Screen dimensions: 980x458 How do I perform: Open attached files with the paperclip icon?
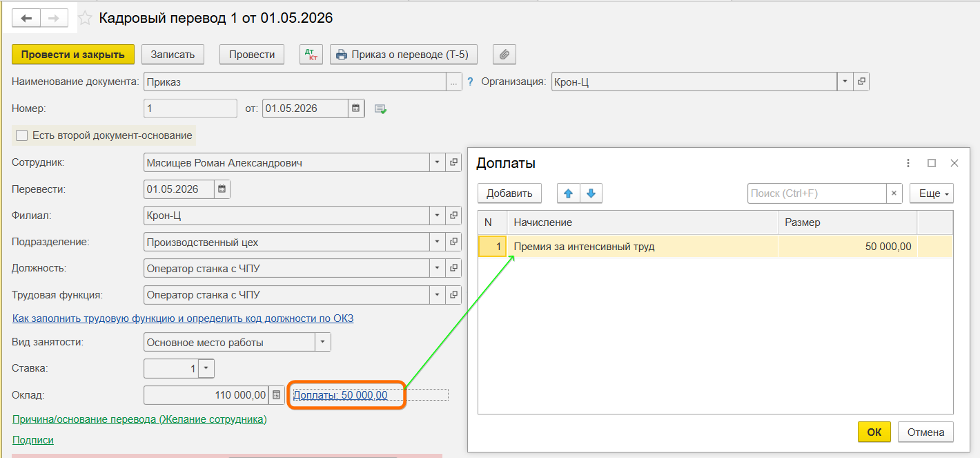pyautogui.click(x=504, y=55)
